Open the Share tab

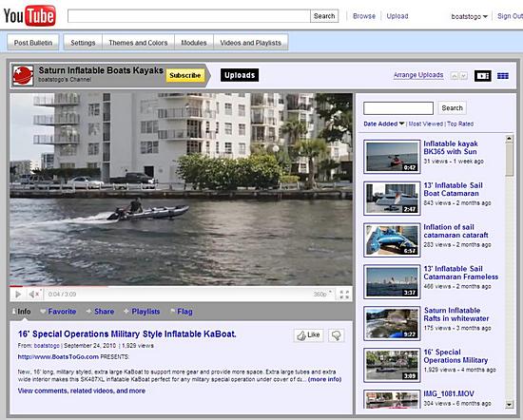(x=101, y=312)
